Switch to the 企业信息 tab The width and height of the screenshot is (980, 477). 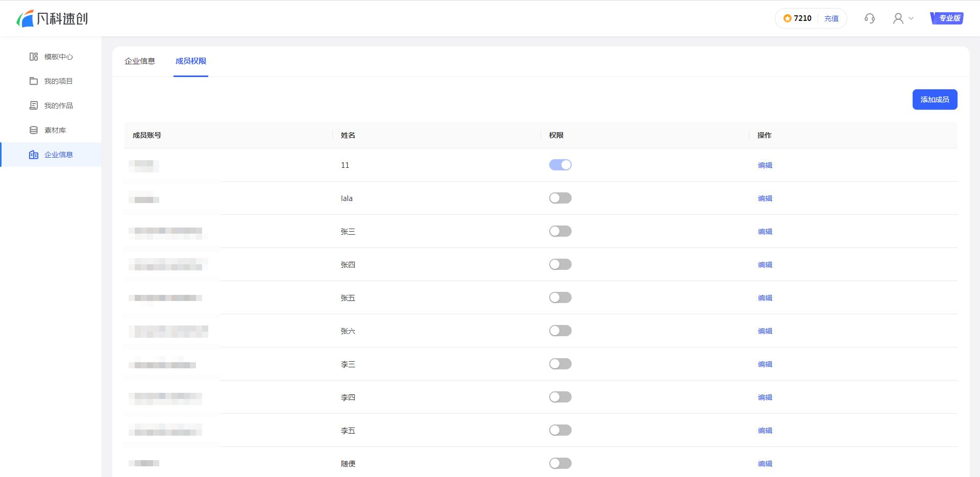pyautogui.click(x=140, y=61)
